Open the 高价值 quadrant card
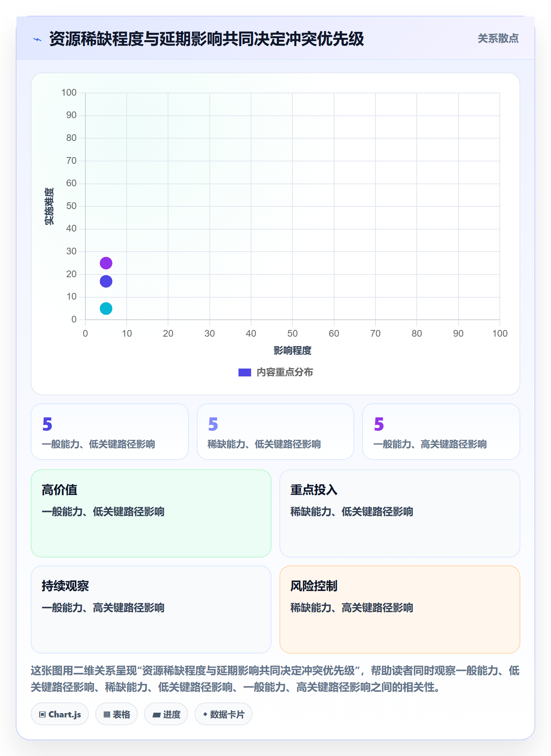 [151, 513]
